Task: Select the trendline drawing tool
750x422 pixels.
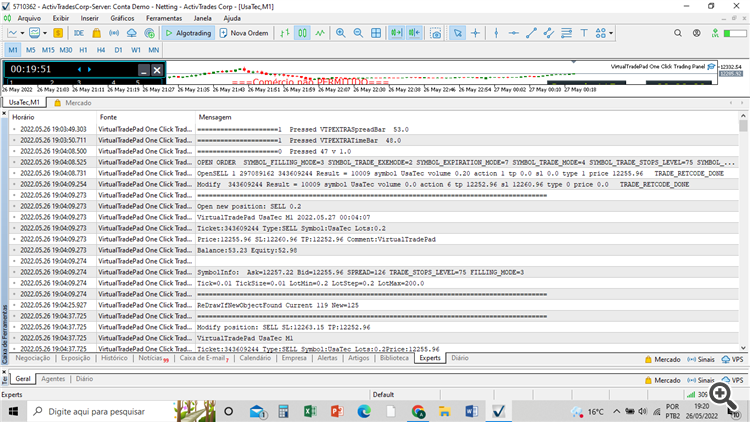Action: [531, 33]
